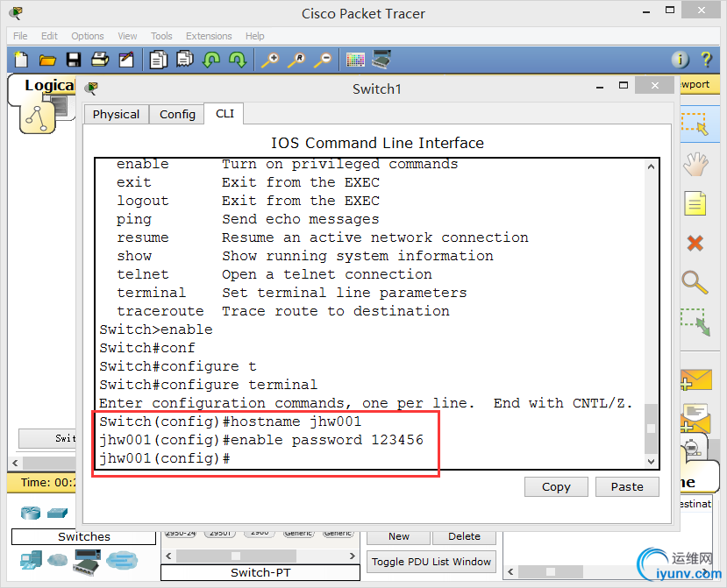
Task: Select the Inspect magnifier tool
Action: click(695, 281)
